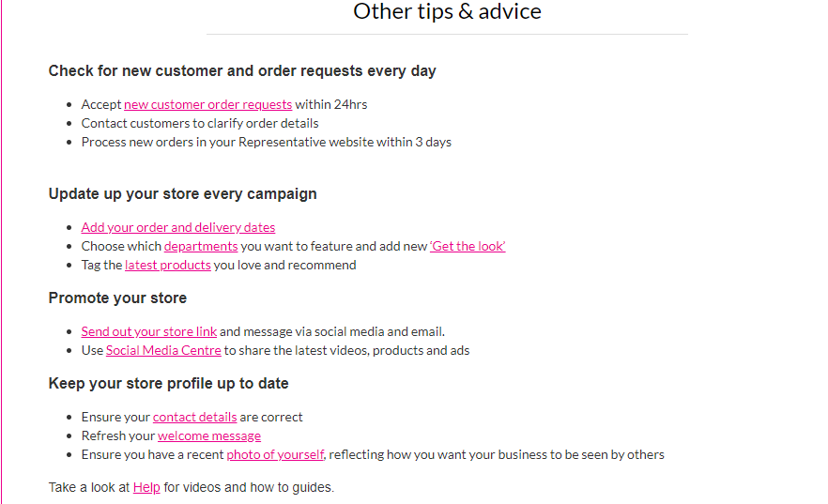This screenshot has height=504, width=828.
Task: Click the Other tips & advice title
Action: 447,11
